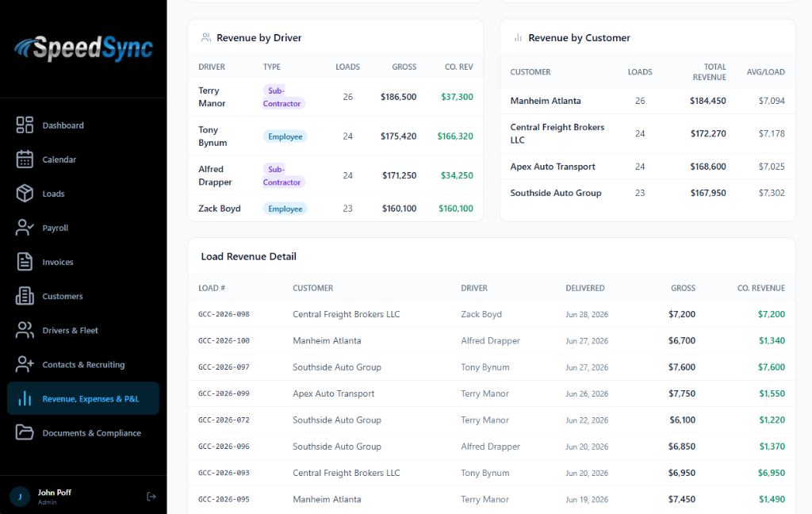Click the CO. REVENUE column header
The width and height of the screenshot is (812, 514).
pos(760,288)
